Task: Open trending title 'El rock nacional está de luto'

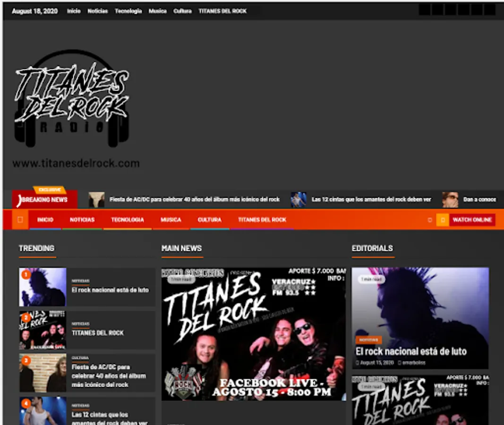Action: pyautogui.click(x=110, y=290)
